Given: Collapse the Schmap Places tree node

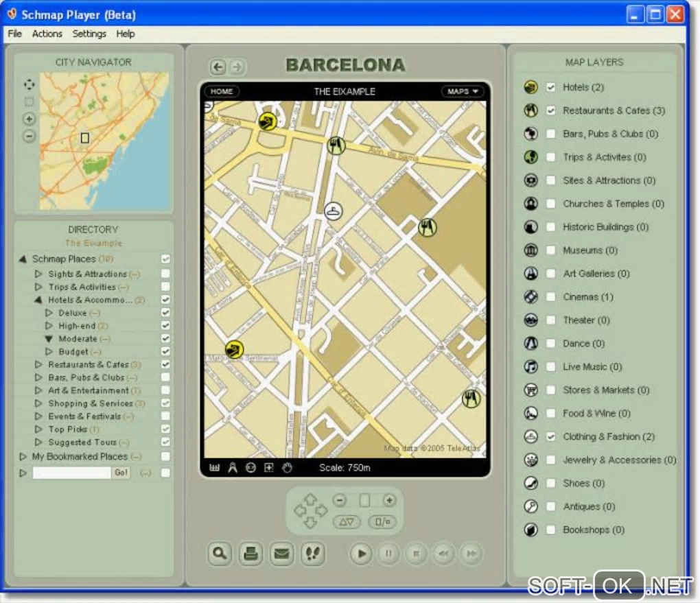Looking at the screenshot, I should tap(23, 259).
